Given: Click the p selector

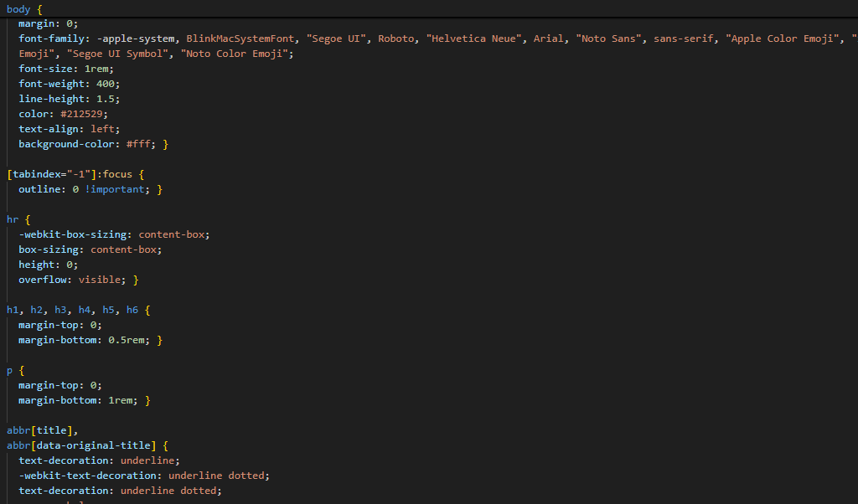Looking at the screenshot, I should [10, 370].
